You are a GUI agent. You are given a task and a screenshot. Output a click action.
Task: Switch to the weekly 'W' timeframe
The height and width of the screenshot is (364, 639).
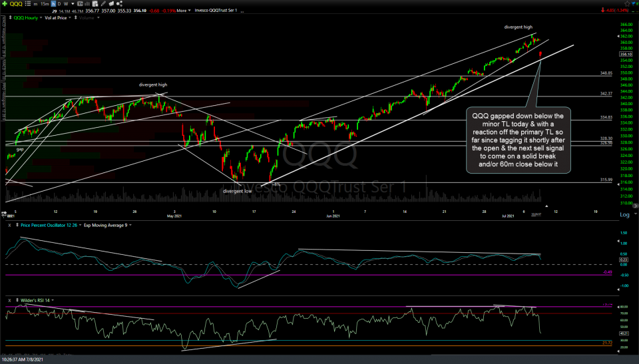[x=66, y=4]
